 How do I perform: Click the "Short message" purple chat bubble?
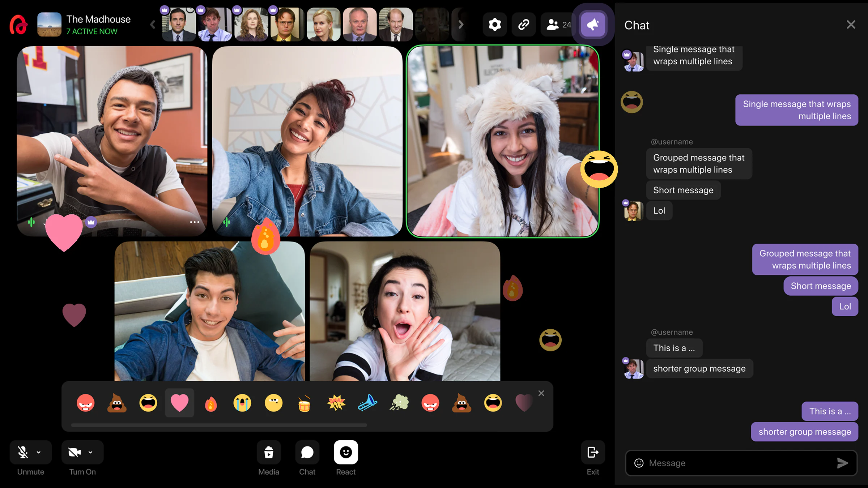coord(821,286)
